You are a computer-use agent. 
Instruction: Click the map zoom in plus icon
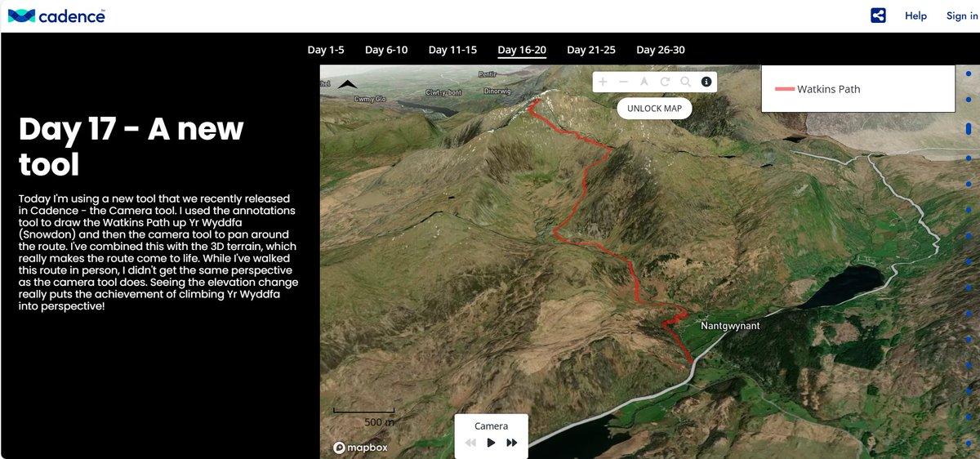(x=603, y=82)
